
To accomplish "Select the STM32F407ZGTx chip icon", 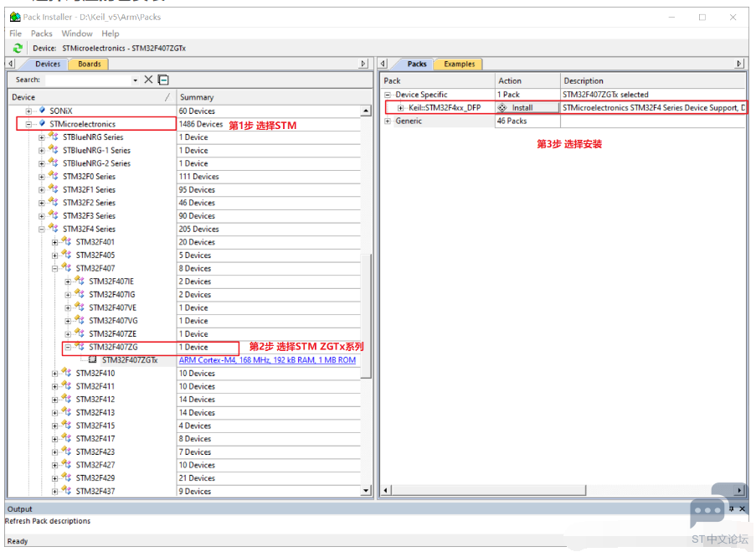I will coord(93,360).
